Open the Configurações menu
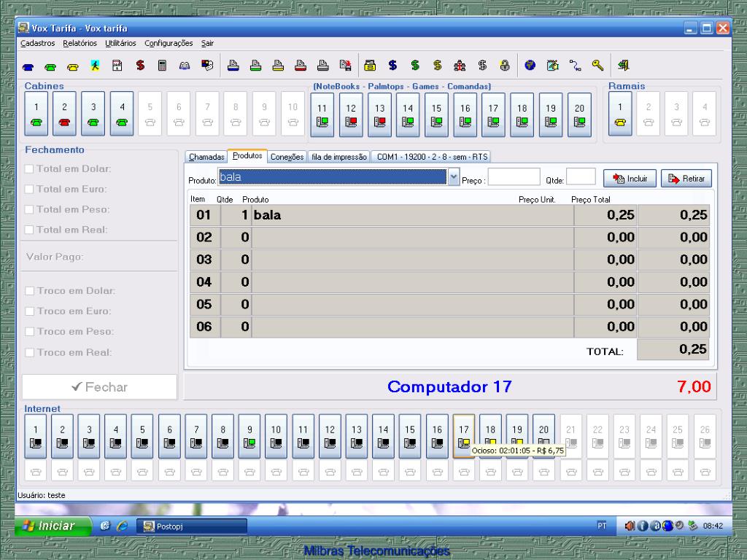 click(x=169, y=43)
